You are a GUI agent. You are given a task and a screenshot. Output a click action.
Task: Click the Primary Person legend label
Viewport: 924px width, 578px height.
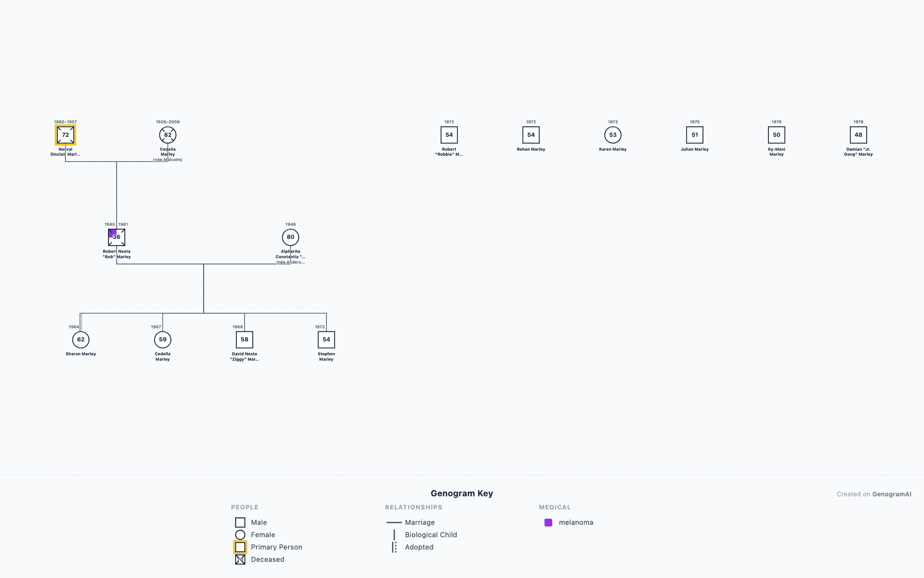coord(277,547)
